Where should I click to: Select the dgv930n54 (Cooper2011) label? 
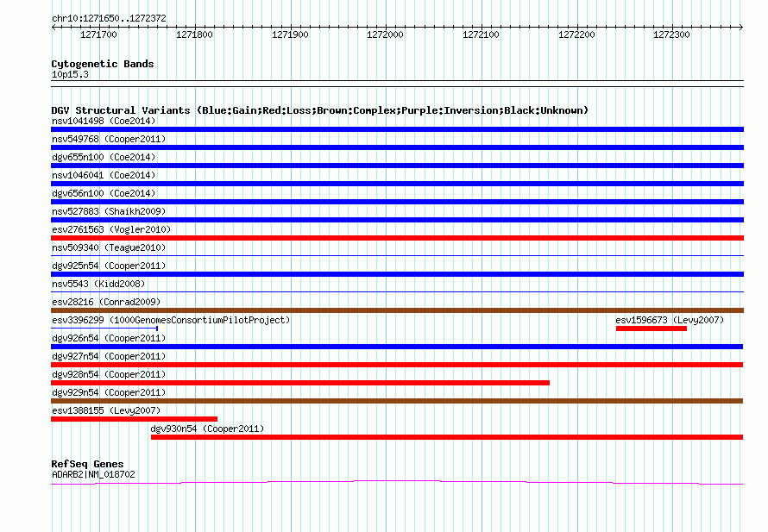(207, 429)
